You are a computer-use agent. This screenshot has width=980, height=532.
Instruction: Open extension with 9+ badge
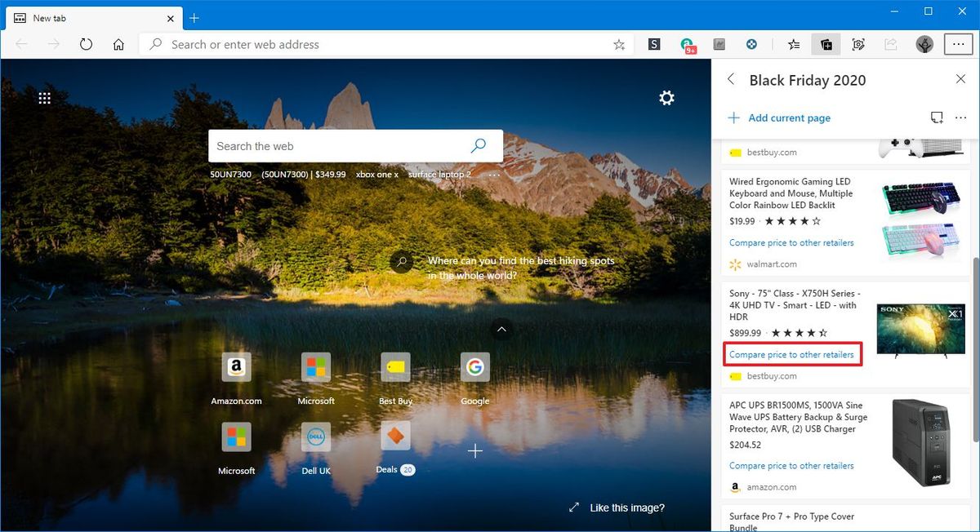(688, 46)
